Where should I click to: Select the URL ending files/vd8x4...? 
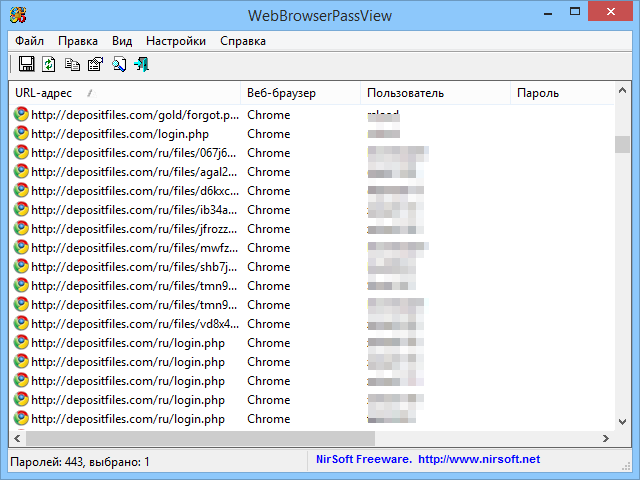pos(135,324)
